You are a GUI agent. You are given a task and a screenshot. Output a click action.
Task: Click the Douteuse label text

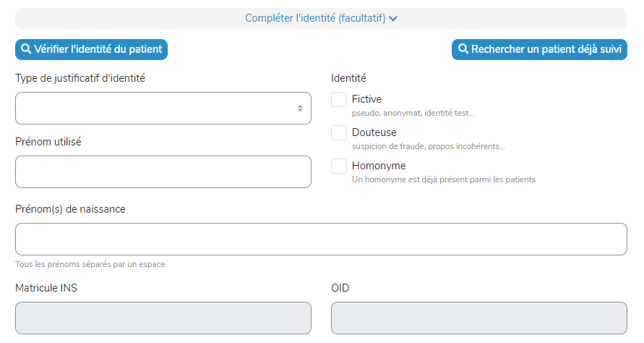pyautogui.click(x=374, y=132)
